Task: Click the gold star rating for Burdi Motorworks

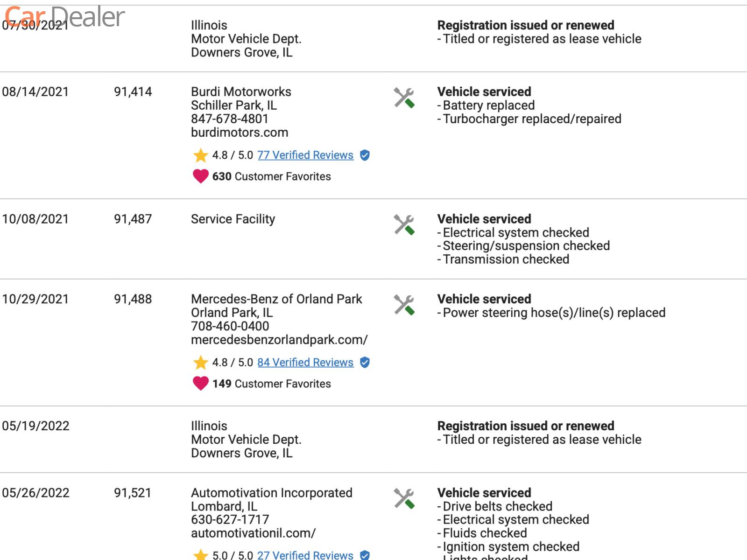Action: click(201, 155)
